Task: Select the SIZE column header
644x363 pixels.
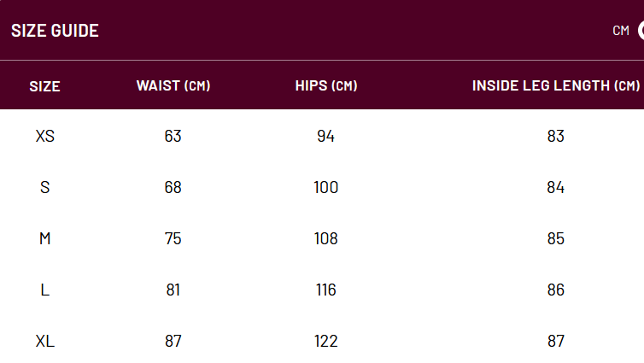Action: click(44, 86)
